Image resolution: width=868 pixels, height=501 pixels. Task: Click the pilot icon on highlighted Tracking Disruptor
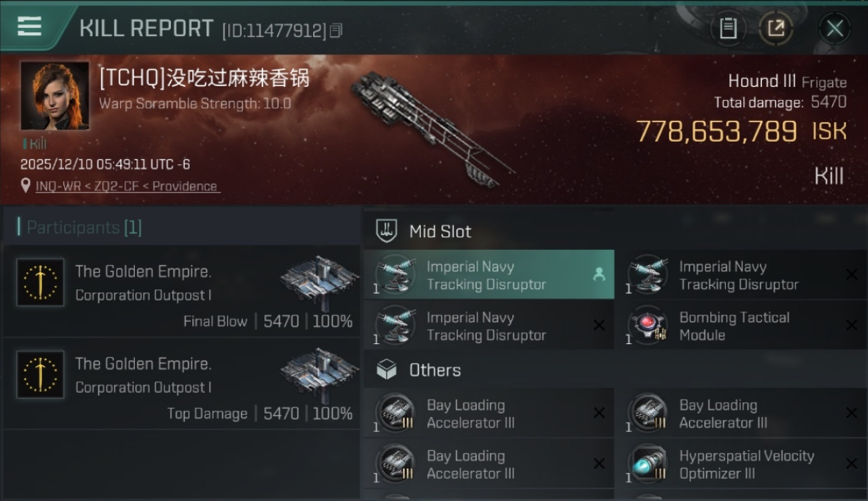599,275
